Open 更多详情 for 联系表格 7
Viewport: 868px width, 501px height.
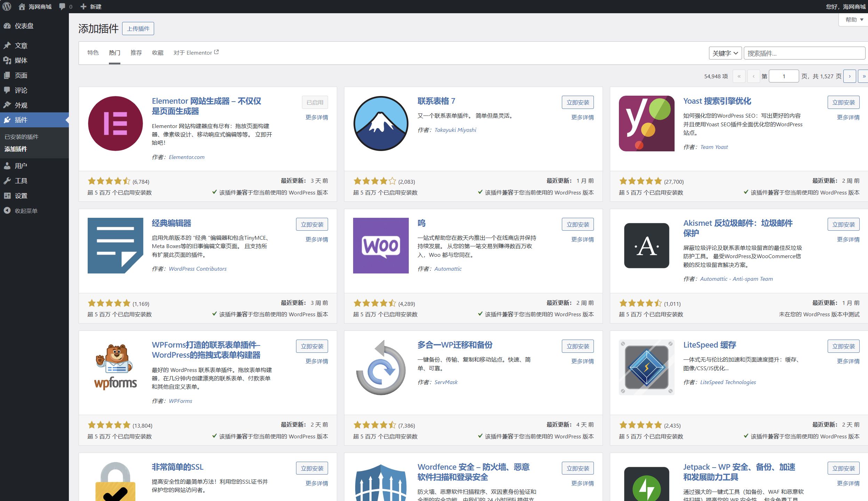[582, 117]
